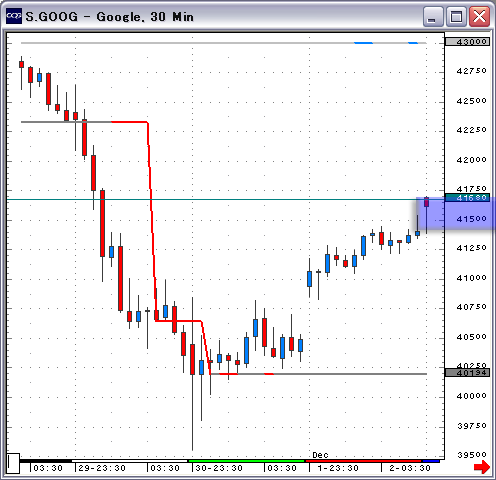Click the red session bar on time axis

click(364, 461)
